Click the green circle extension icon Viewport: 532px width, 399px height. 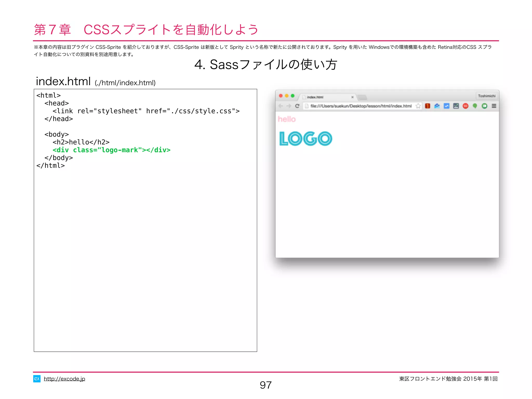point(484,106)
